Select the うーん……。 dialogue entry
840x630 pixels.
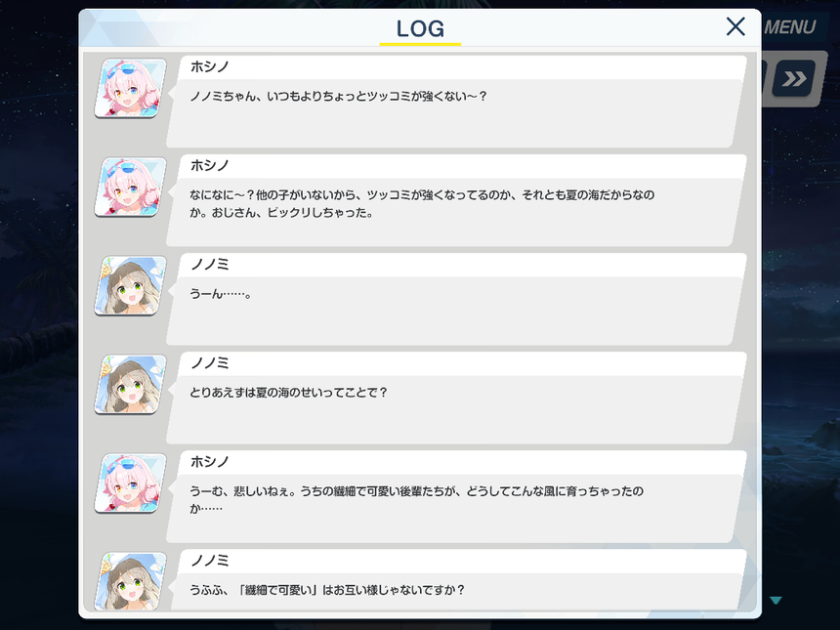[x=220, y=294]
